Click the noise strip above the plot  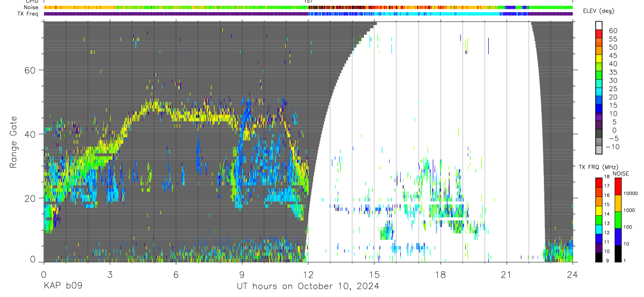[308, 7]
